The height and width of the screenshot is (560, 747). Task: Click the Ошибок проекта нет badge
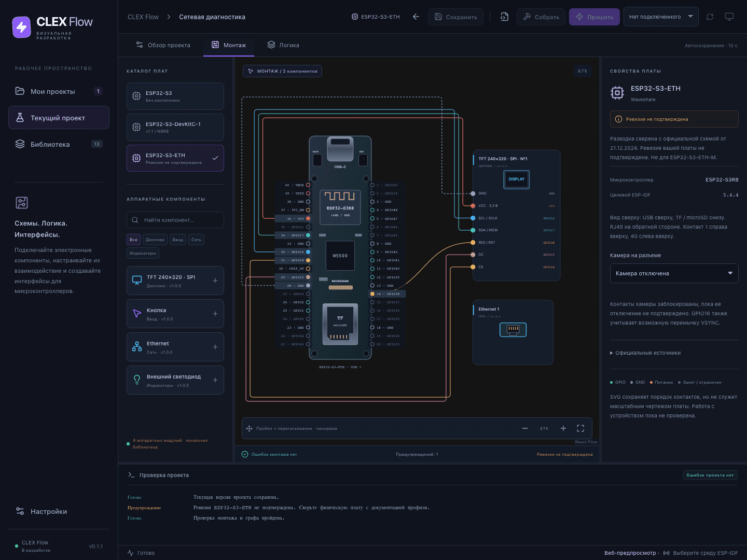(x=710, y=475)
